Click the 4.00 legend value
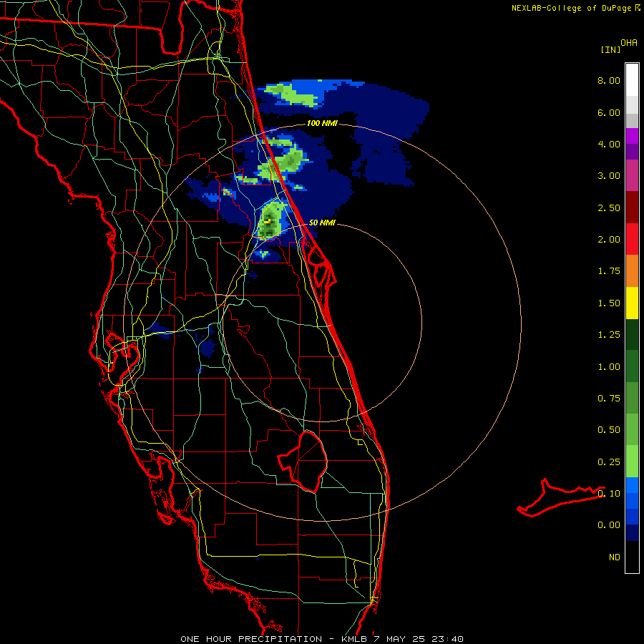This screenshot has width=644, height=644. coord(609,144)
